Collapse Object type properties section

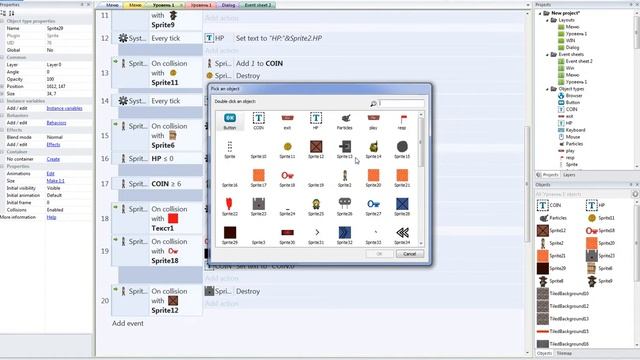(2, 21)
